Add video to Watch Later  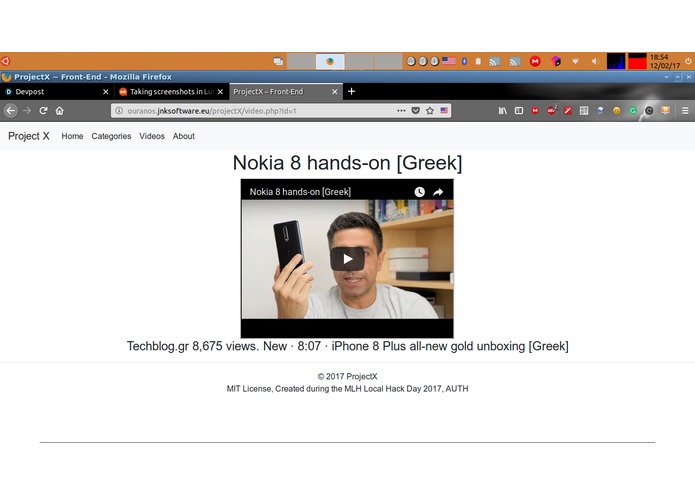click(x=419, y=192)
